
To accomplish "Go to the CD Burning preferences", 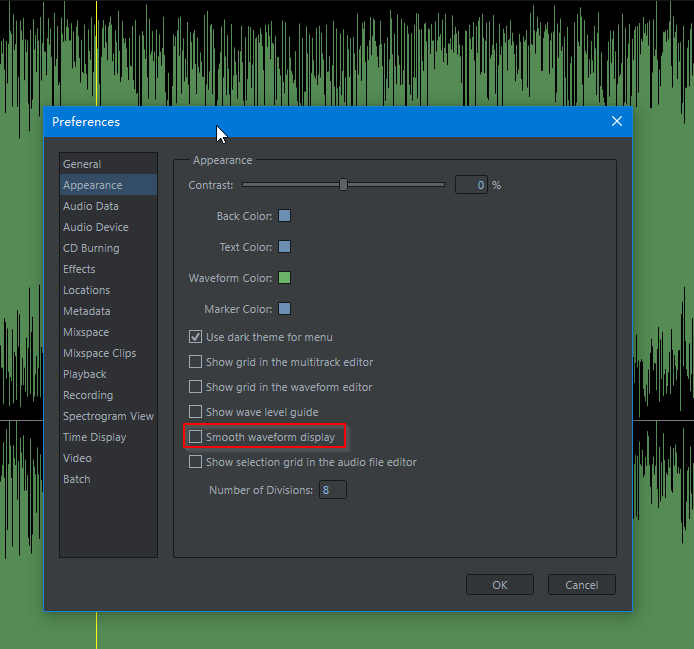I will [91, 248].
